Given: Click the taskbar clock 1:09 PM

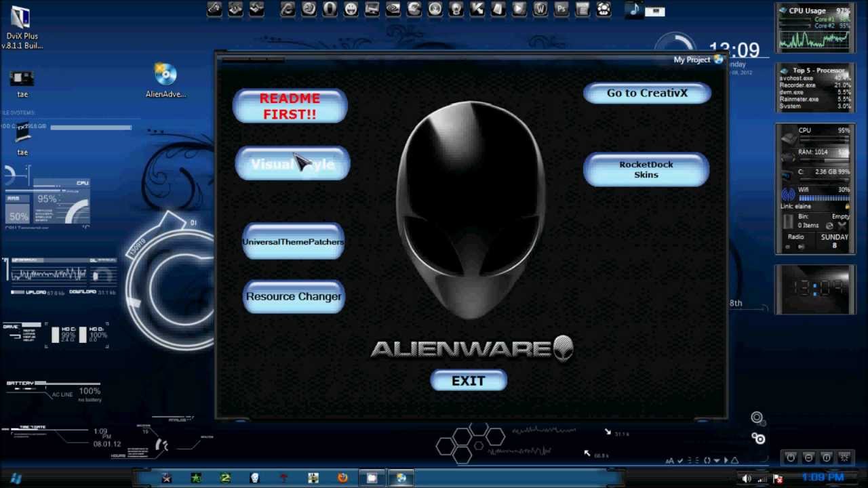Looking at the screenshot, I should click(x=823, y=478).
